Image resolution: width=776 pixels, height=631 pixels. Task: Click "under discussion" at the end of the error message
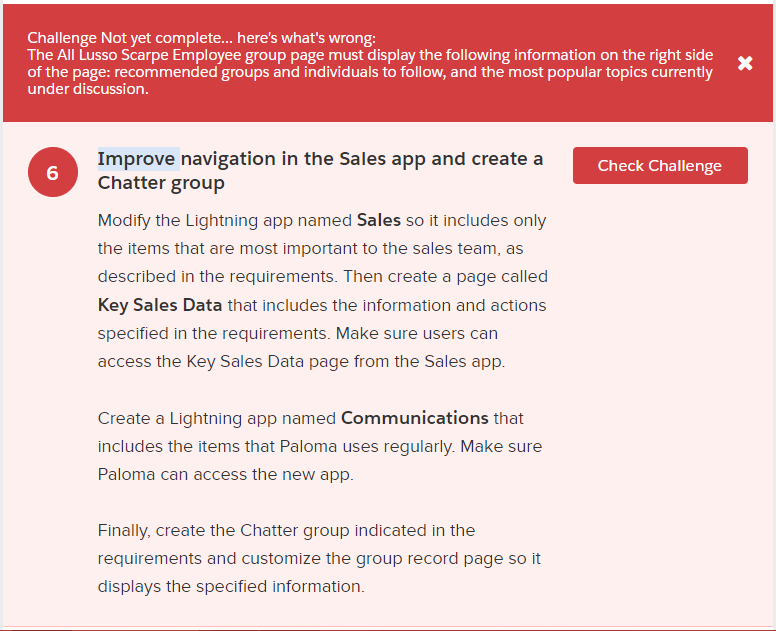pyautogui.click(x=88, y=89)
